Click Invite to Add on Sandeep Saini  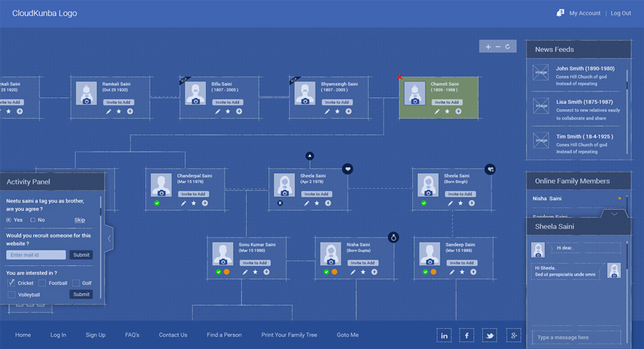460,262
